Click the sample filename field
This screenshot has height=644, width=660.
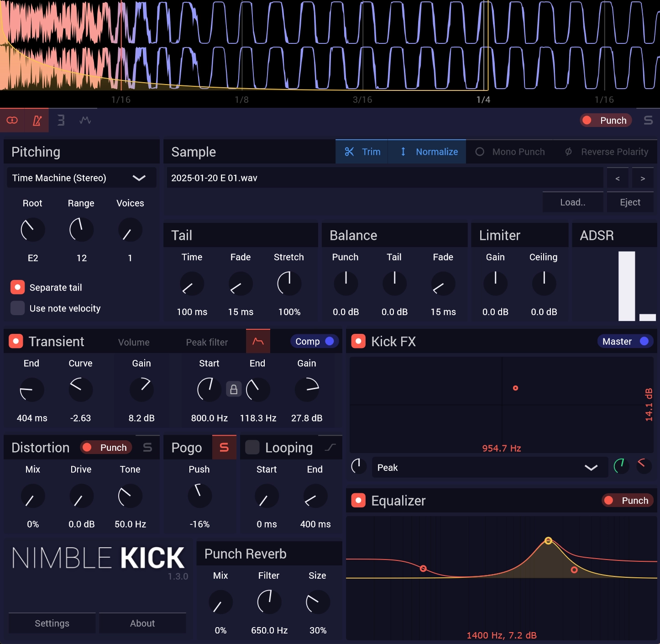[x=385, y=178]
